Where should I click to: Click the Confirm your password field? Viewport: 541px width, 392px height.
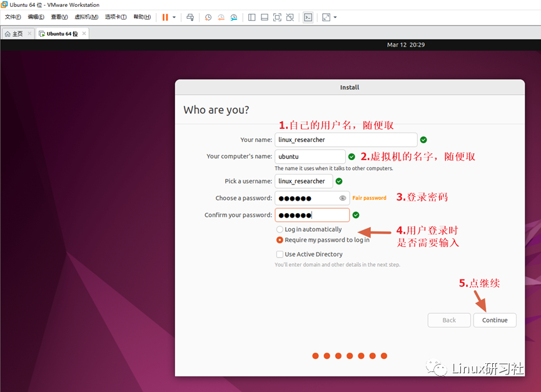coord(312,215)
